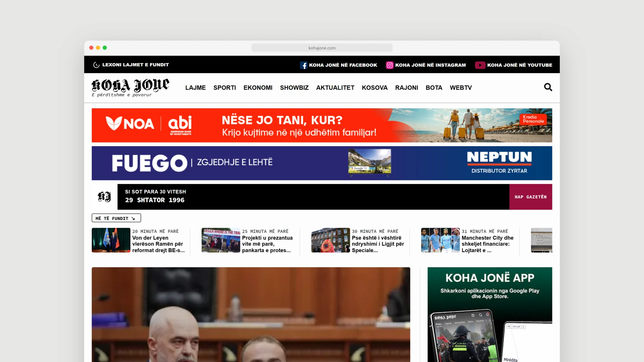
Task: Open Koha Jonë në YouTube link
Action: 520,65
